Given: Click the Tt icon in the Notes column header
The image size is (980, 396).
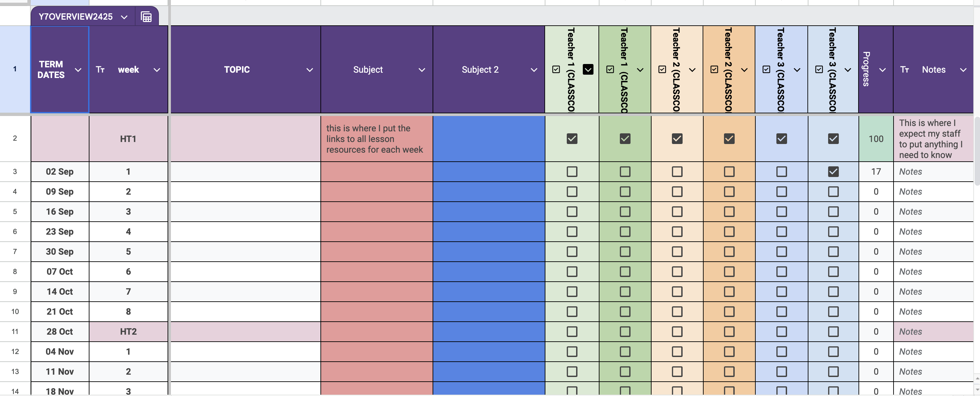Looking at the screenshot, I should pos(905,70).
